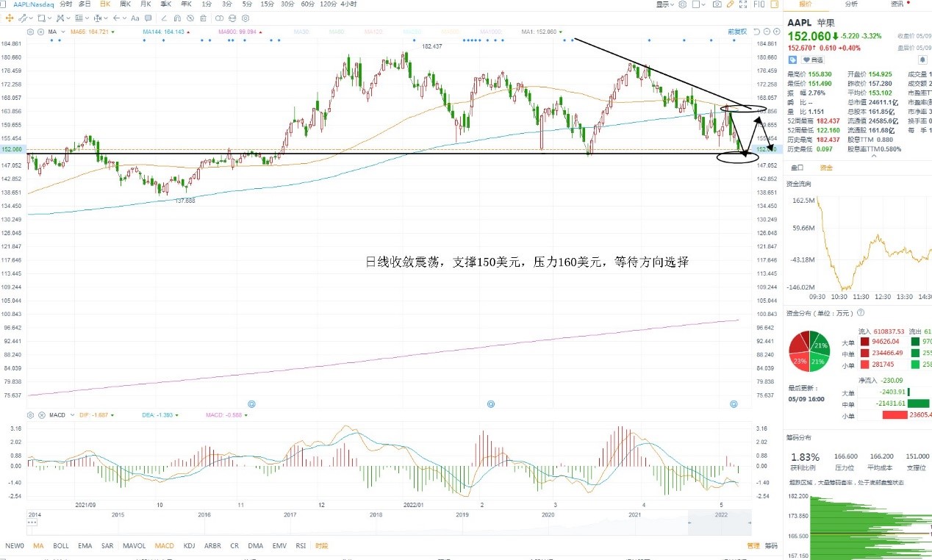Enable the 时段 session indicator

pos(321,546)
